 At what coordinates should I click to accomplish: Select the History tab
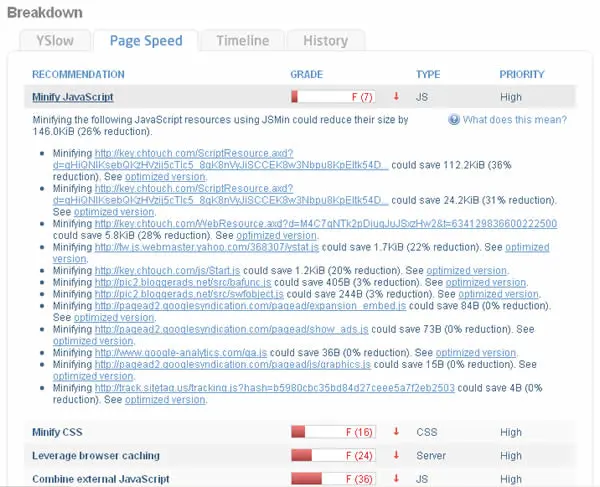(x=326, y=41)
